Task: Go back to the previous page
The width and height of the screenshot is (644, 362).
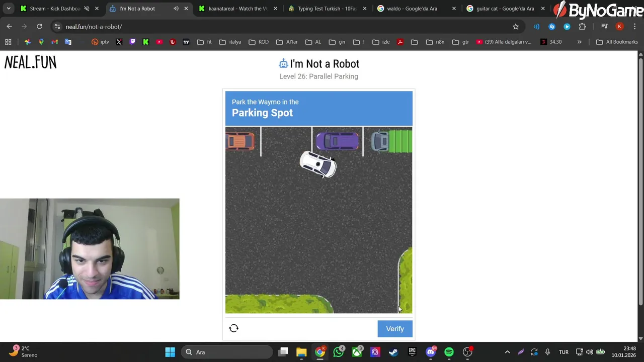Action: [x=10, y=27]
